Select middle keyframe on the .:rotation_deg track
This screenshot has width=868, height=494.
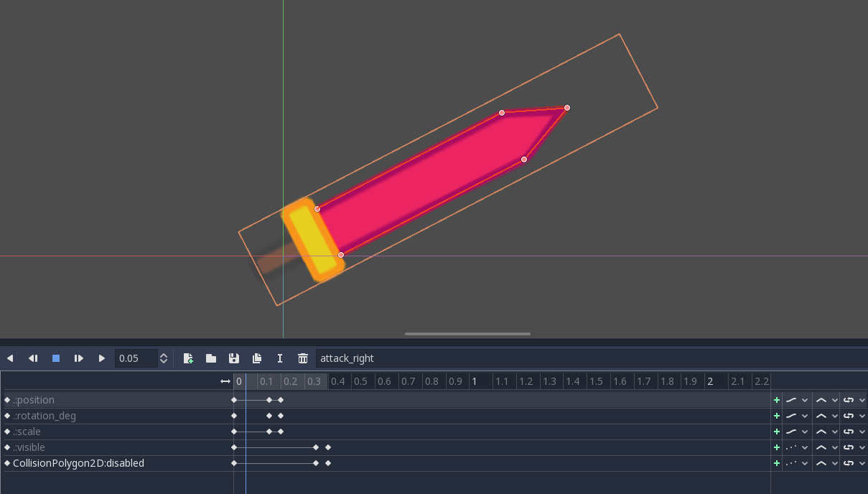click(x=269, y=416)
